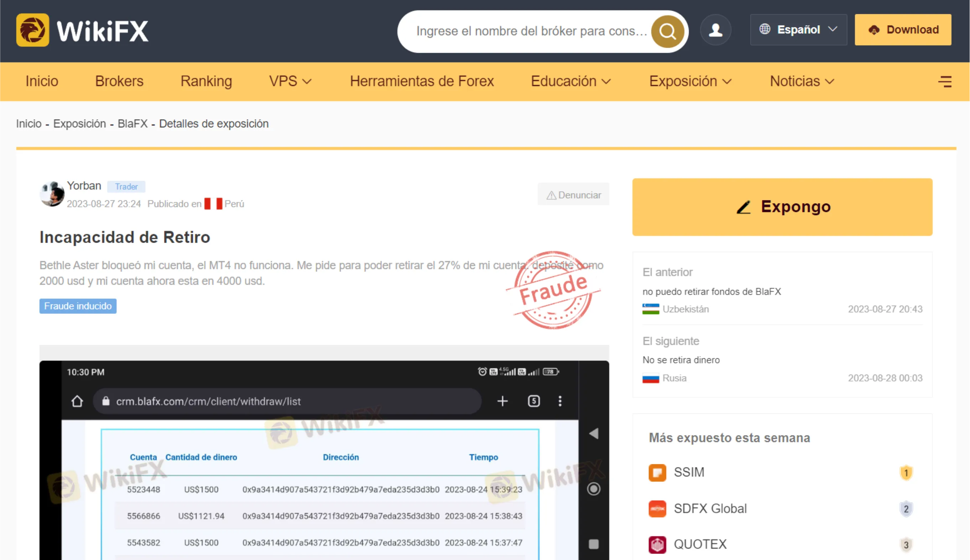970x560 pixels.
Task: Click the SSIM broker logo
Action: tap(657, 473)
